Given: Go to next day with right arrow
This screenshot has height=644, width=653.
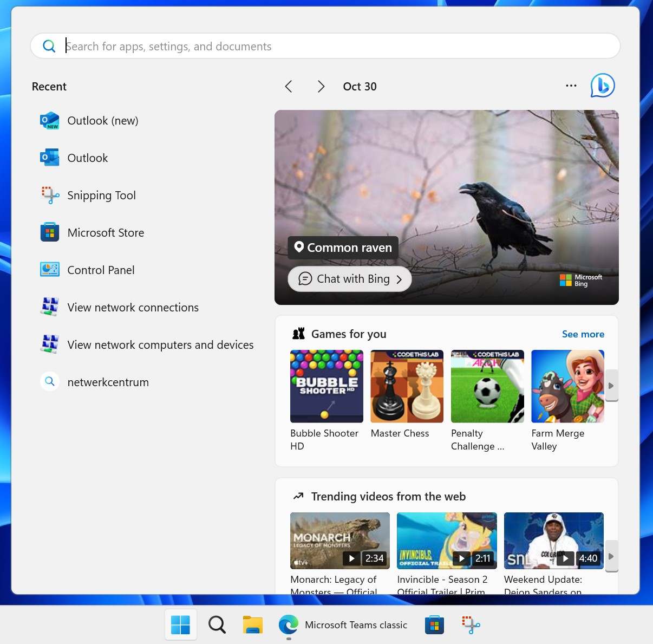Looking at the screenshot, I should tap(321, 87).
